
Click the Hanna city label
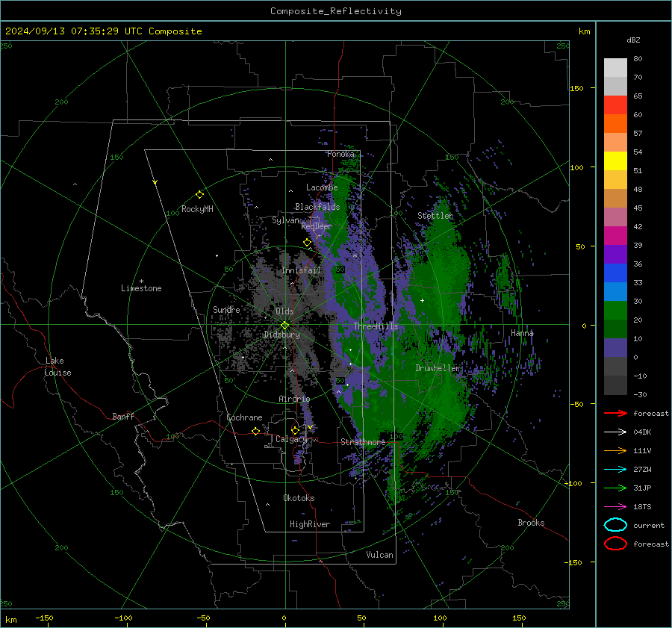click(522, 332)
